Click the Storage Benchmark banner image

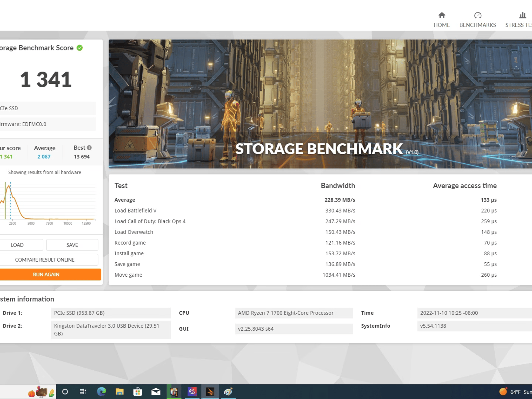point(320,104)
